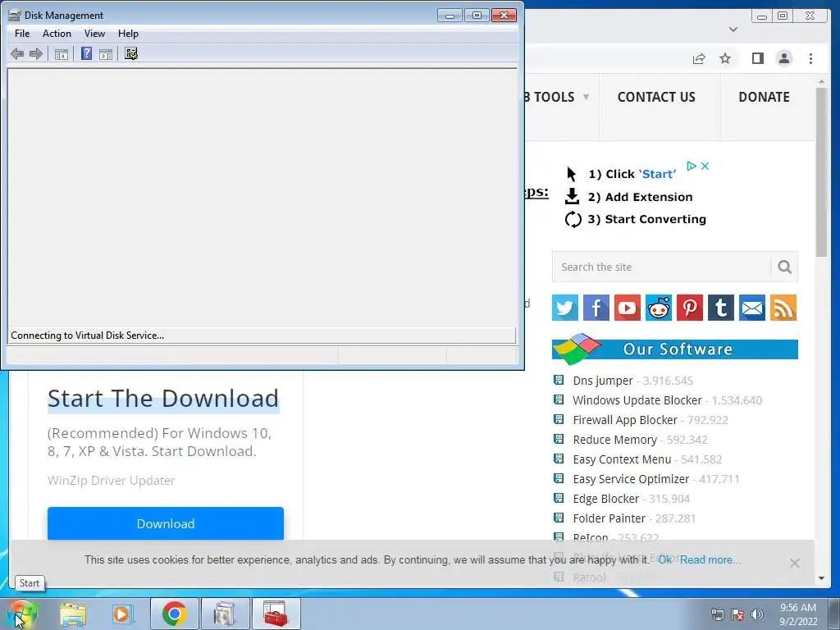Click the Action Center flag tray icon

(737, 614)
